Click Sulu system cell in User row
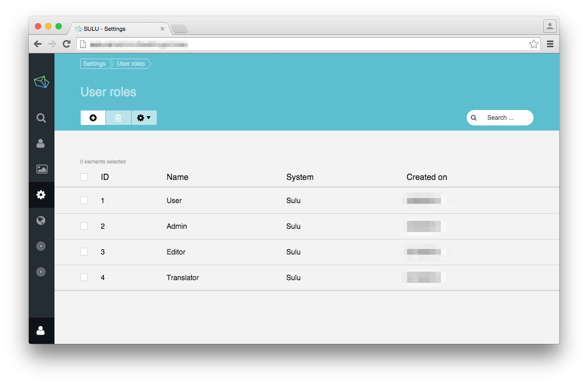The height and width of the screenshot is (385, 588). [293, 200]
